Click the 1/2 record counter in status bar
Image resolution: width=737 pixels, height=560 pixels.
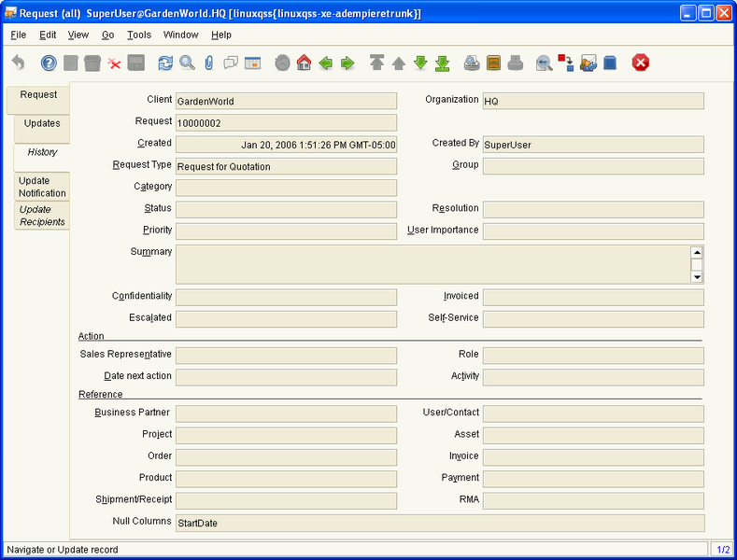pos(723,550)
